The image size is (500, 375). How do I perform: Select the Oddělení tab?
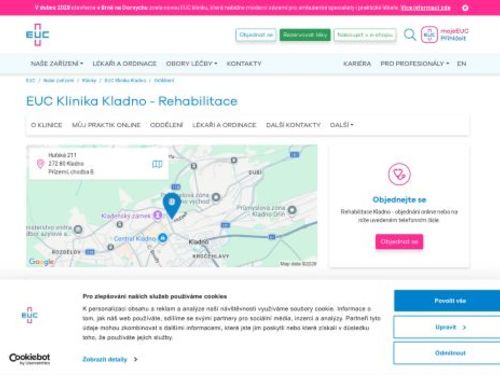[166, 125]
